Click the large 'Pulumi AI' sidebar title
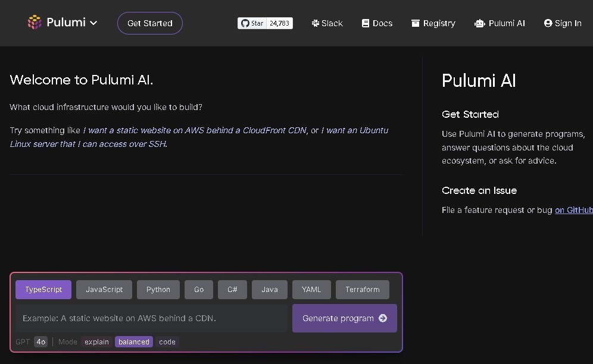 click(479, 80)
